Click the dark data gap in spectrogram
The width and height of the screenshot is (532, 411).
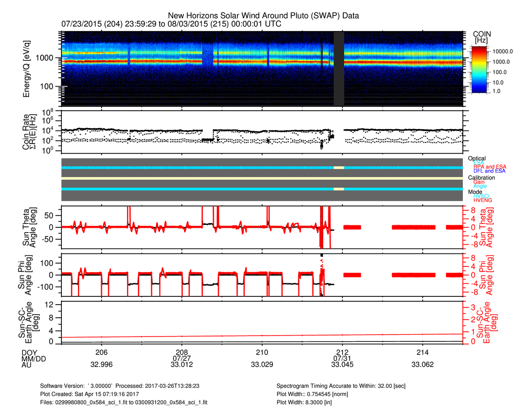pyautogui.click(x=339, y=68)
